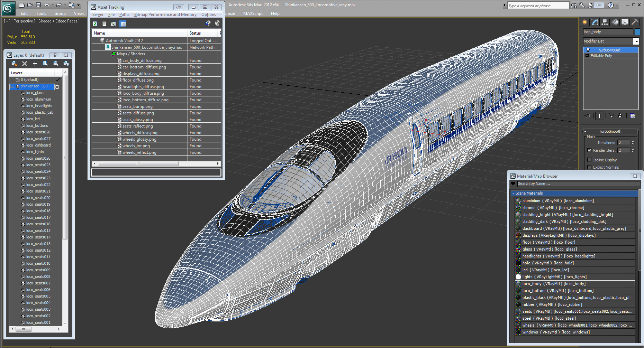This screenshot has width=644, height=348.
Task: Click the binoculars search icon in title bar
Action: (574, 5)
